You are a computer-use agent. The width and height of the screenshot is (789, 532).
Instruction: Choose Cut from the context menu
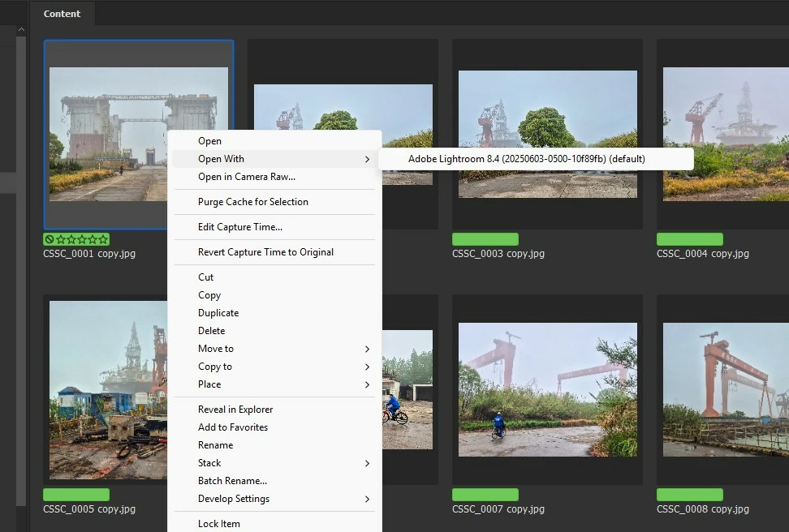click(x=274, y=277)
